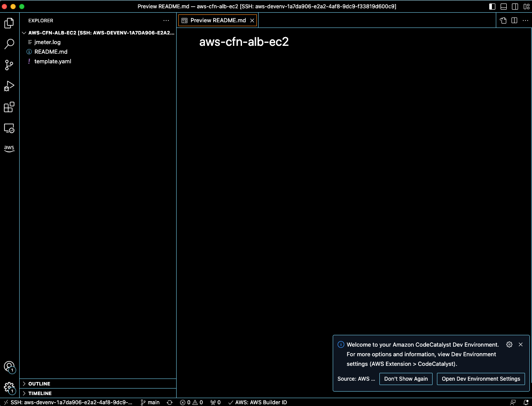
Task: Click the Don't Show Again button
Action: click(x=406, y=379)
